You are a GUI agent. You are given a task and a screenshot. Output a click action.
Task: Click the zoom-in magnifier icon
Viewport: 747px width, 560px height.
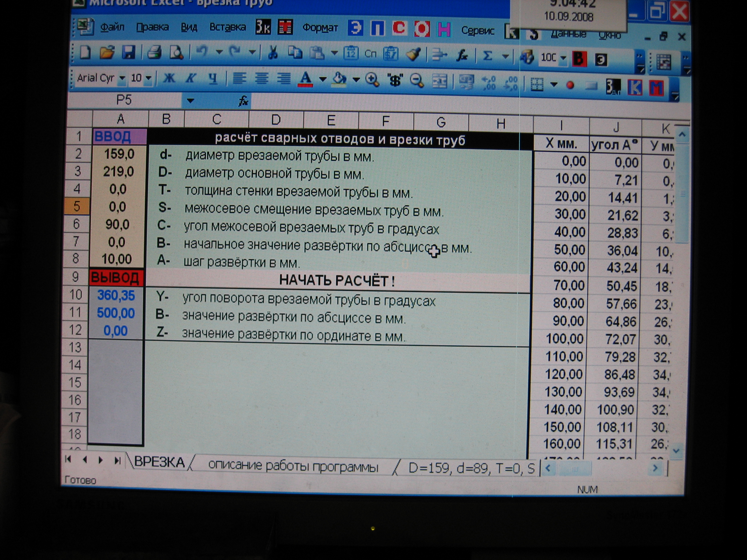(x=372, y=80)
